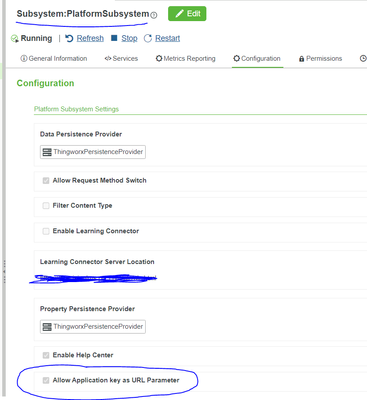This screenshot has width=367, height=400.
Task: Click the green Edit button
Action: pyautogui.click(x=187, y=14)
